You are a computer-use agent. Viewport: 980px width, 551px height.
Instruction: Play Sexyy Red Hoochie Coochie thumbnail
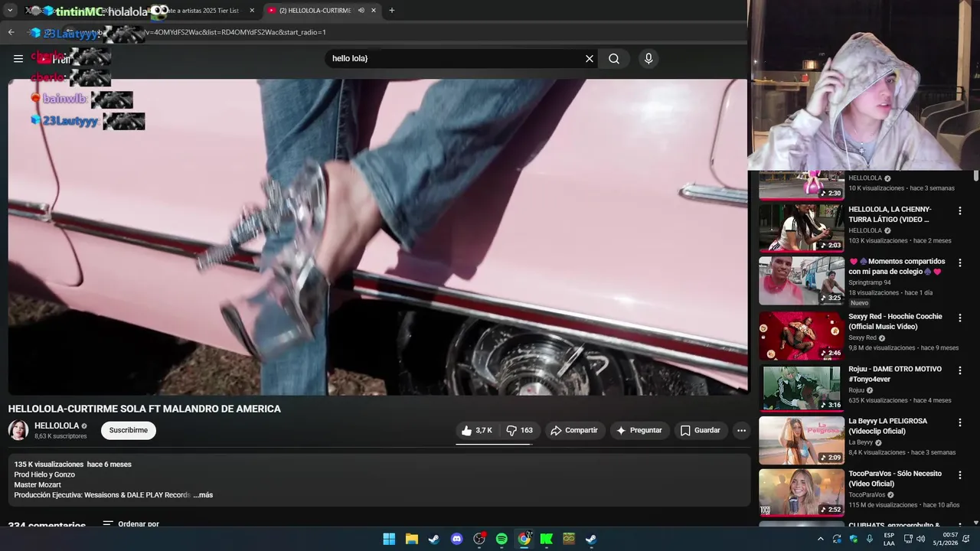click(801, 335)
